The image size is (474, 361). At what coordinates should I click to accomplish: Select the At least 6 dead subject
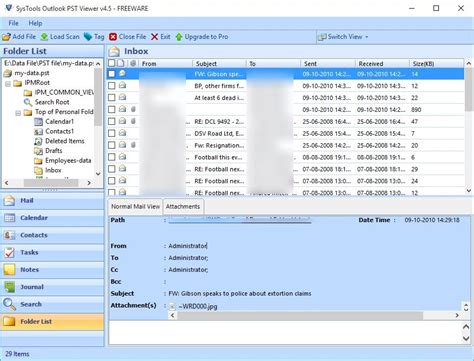click(219, 98)
